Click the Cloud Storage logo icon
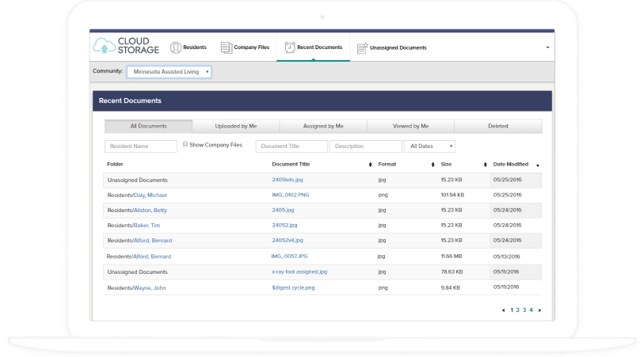This screenshot has height=357, width=644. (104, 46)
